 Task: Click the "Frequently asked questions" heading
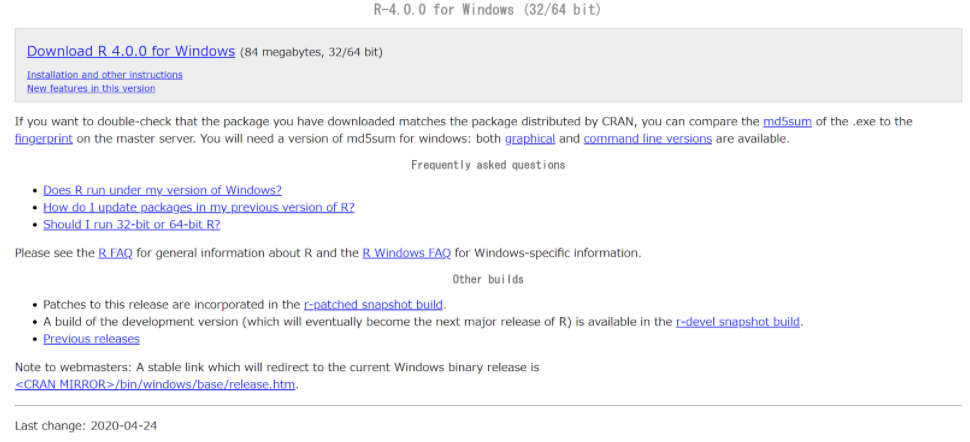point(487,165)
